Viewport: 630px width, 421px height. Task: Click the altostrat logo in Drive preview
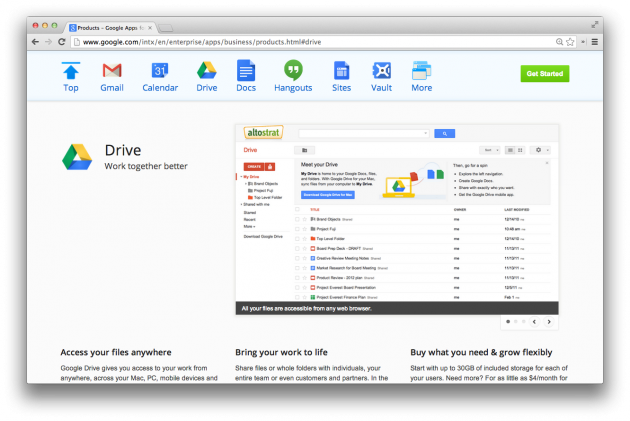click(x=263, y=133)
